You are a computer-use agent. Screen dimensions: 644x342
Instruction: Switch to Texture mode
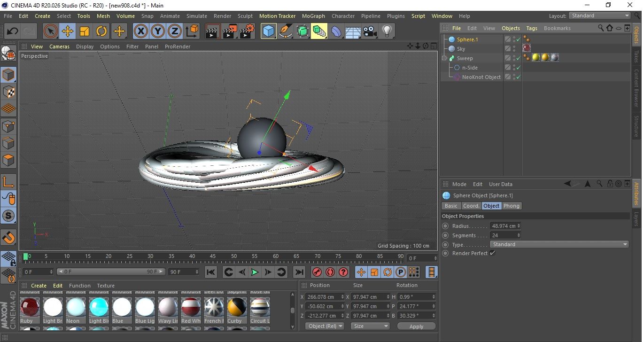pyautogui.click(x=8, y=92)
